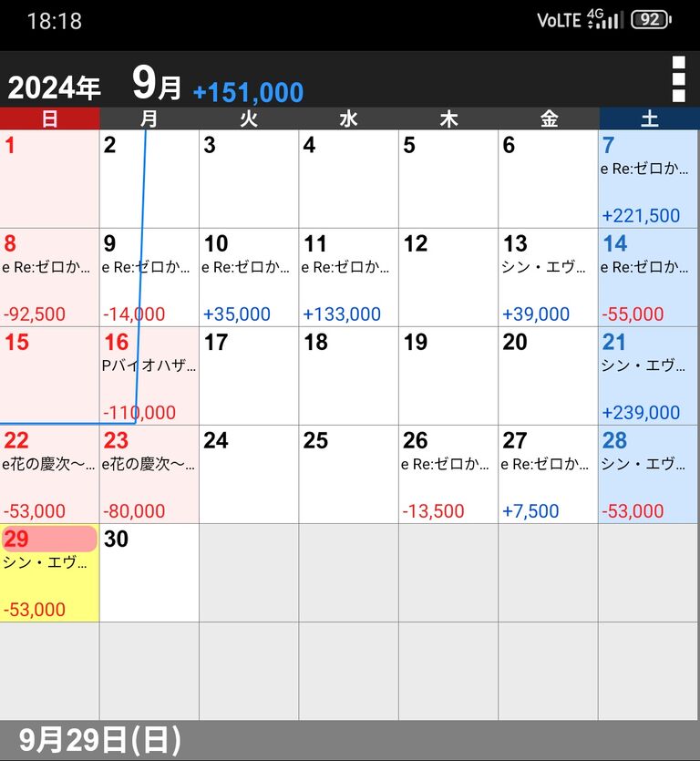700x761 pixels.
Task: Open day 28 with -53,000 entry
Action: click(648, 475)
